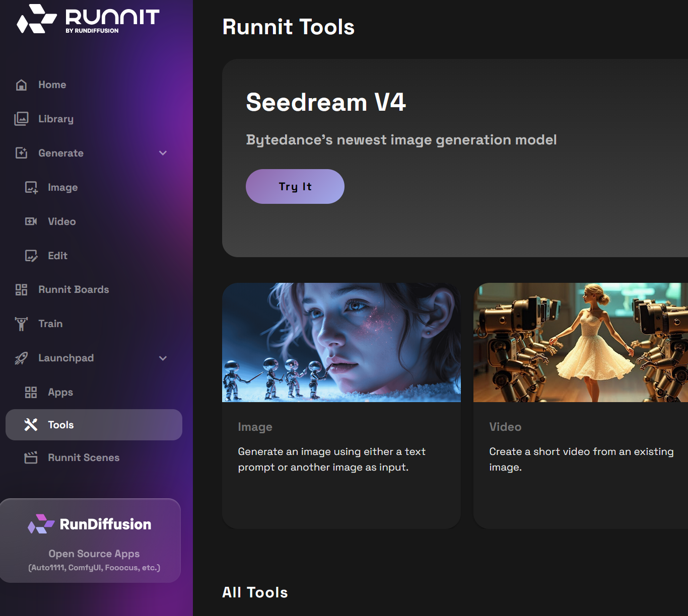The height and width of the screenshot is (616, 688).
Task: Select the Runnit Scenes clapperboard icon
Action: (x=31, y=457)
